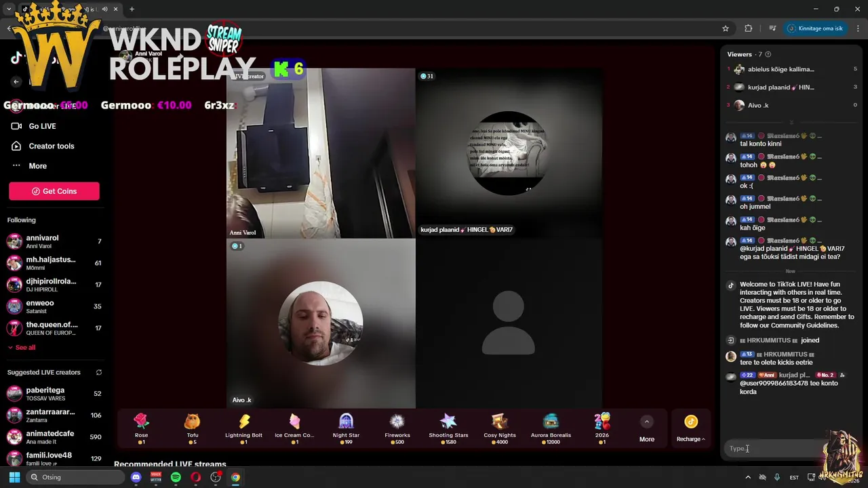868x488 pixels.
Task: Refresh Suggested LIVE creators list
Action: (x=99, y=372)
